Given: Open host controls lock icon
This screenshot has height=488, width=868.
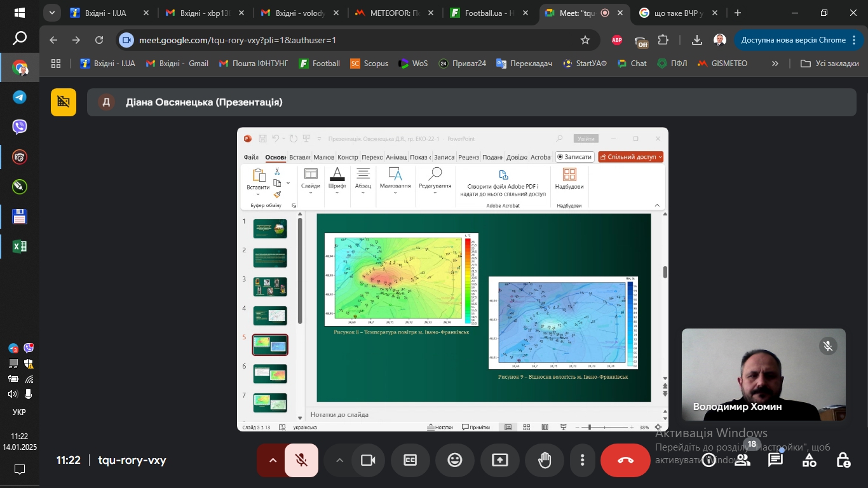Looking at the screenshot, I should [843, 460].
